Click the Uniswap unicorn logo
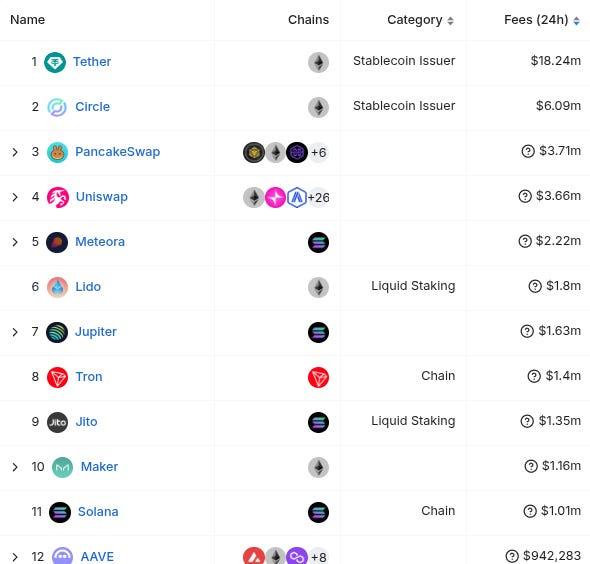This screenshot has width=590, height=564. 58,197
